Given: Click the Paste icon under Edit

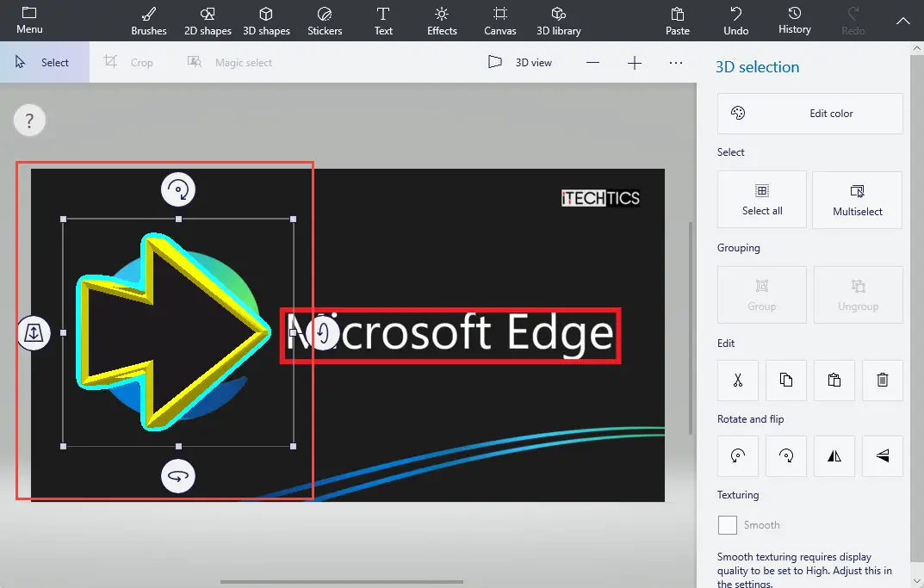Looking at the screenshot, I should [x=834, y=380].
